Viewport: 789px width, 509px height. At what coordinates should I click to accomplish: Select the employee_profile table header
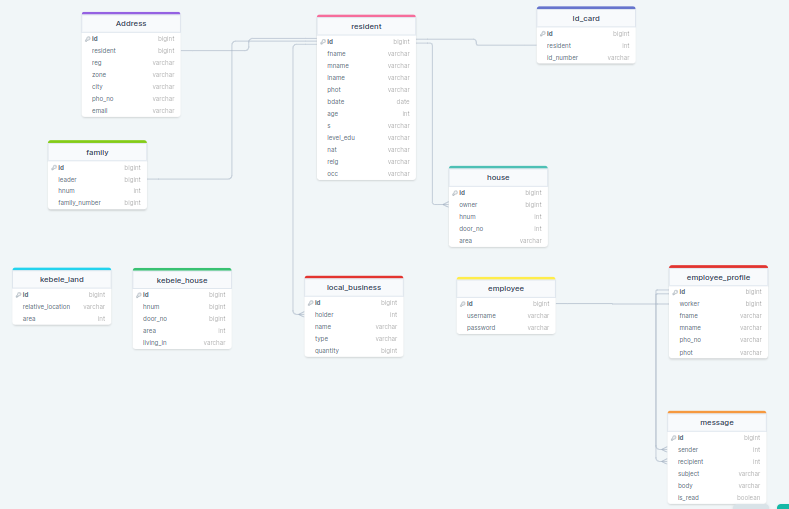[x=719, y=277]
